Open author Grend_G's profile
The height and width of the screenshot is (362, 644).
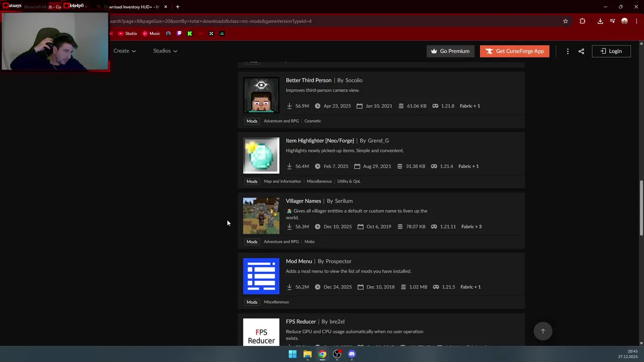click(x=378, y=141)
